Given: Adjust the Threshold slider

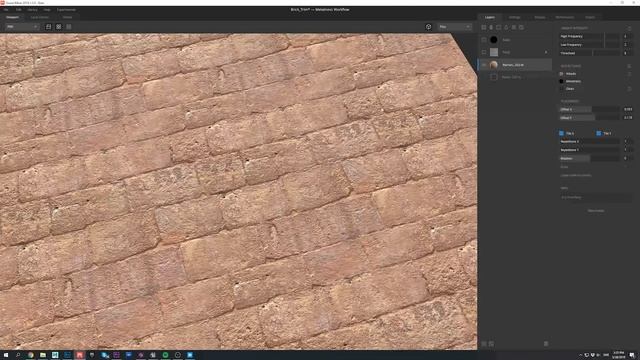Looking at the screenshot, I should [589, 53].
